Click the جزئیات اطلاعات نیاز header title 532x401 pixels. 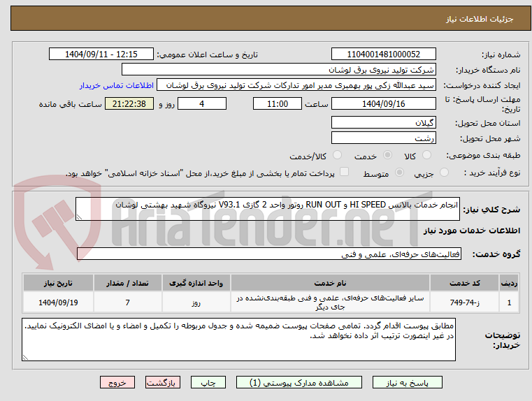[x=480, y=19]
